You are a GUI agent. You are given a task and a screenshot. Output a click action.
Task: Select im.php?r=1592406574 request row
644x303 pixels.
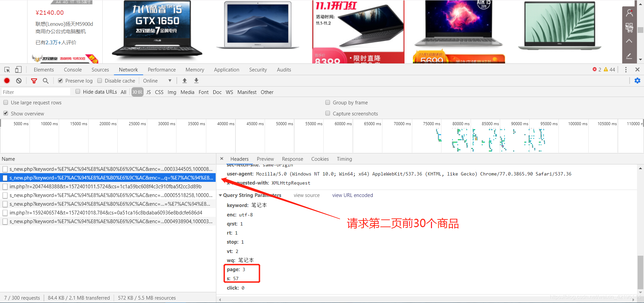coord(108,213)
